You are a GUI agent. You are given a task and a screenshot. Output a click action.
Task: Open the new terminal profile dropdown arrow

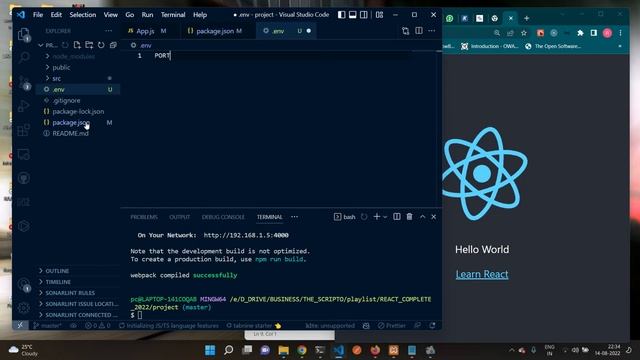tap(385, 217)
